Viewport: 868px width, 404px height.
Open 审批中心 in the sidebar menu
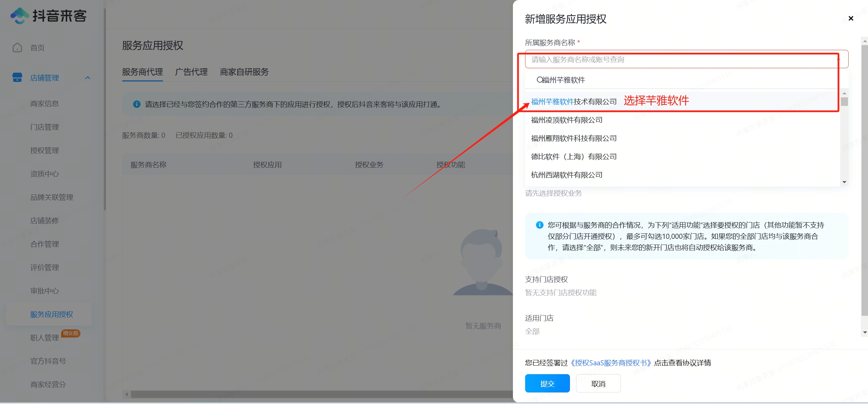point(44,291)
